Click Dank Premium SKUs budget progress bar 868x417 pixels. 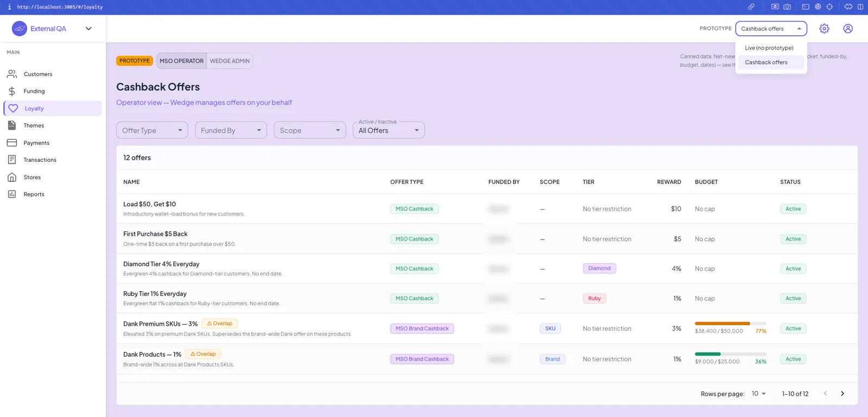pos(731,324)
